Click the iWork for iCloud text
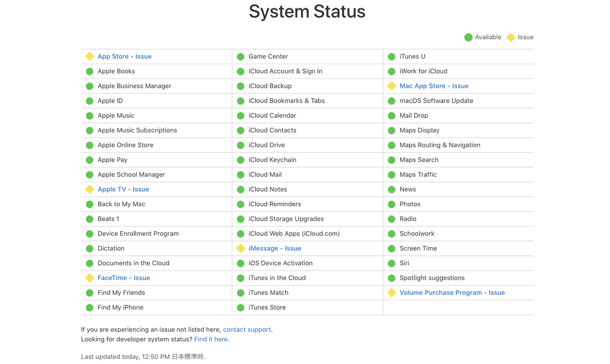 point(423,71)
